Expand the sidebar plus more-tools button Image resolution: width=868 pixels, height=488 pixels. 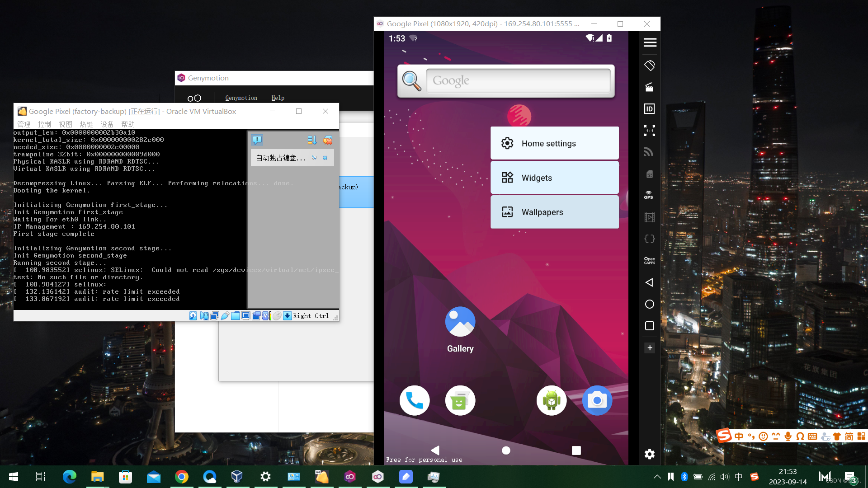[650, 348]
